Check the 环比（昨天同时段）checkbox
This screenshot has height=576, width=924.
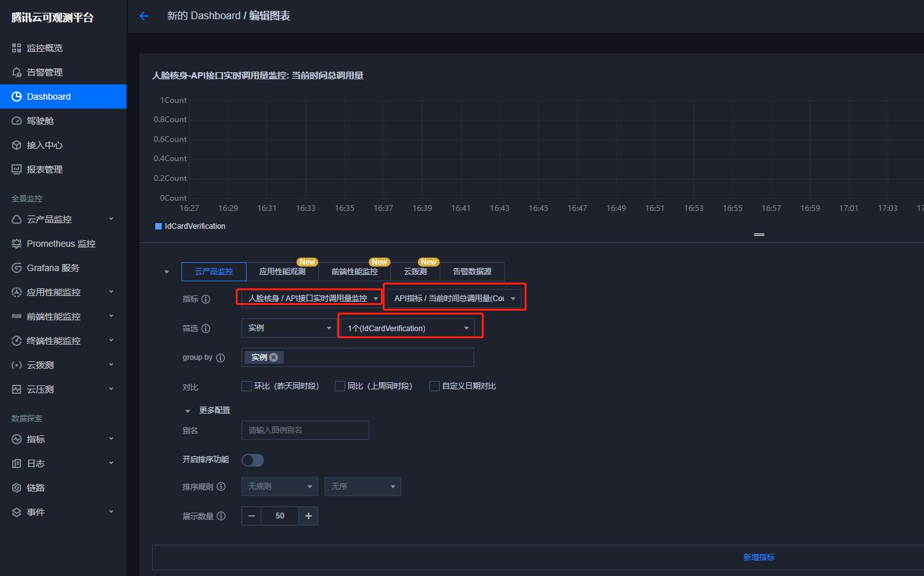pos(246,386)
